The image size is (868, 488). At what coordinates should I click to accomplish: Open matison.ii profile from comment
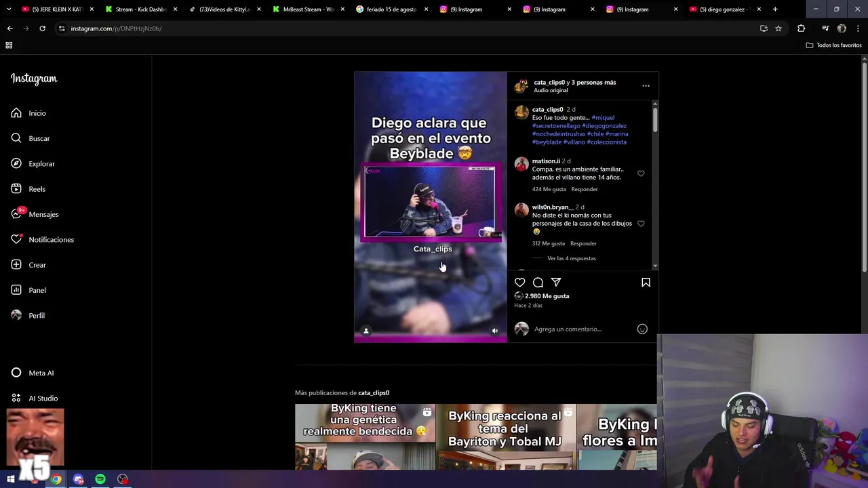[x=546, y=161]
